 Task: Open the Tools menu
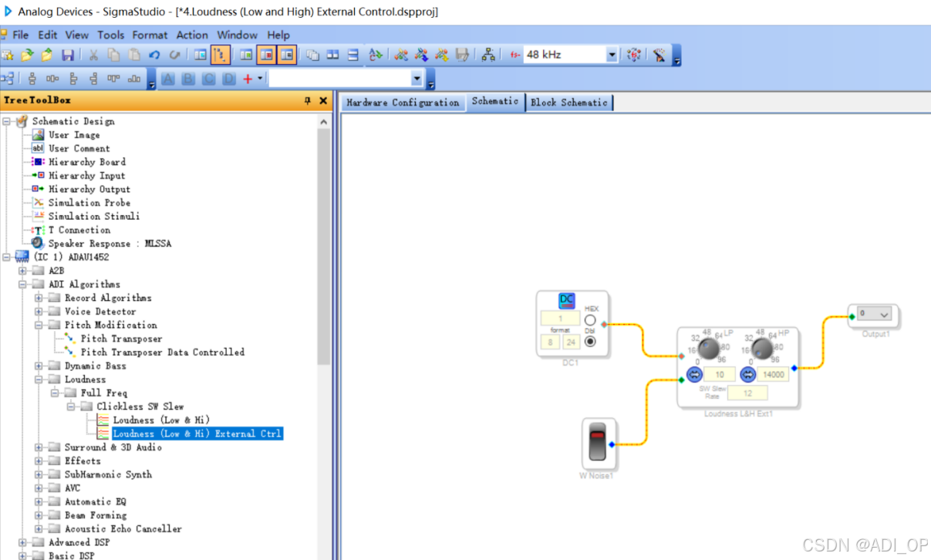pyautogui.click(x=110, y=35)
